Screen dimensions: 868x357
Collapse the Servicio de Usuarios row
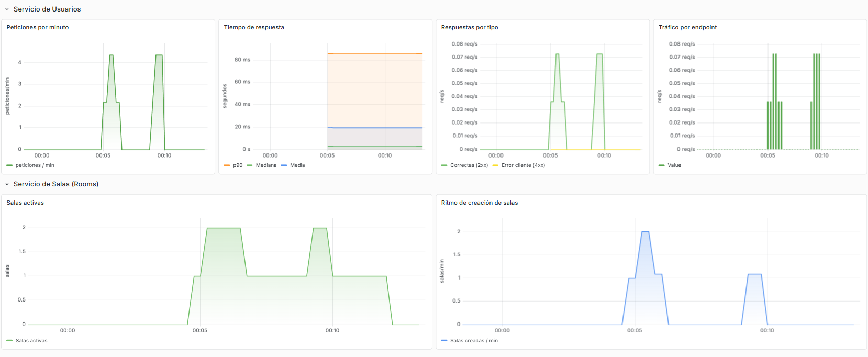click(x=7, y=9)
